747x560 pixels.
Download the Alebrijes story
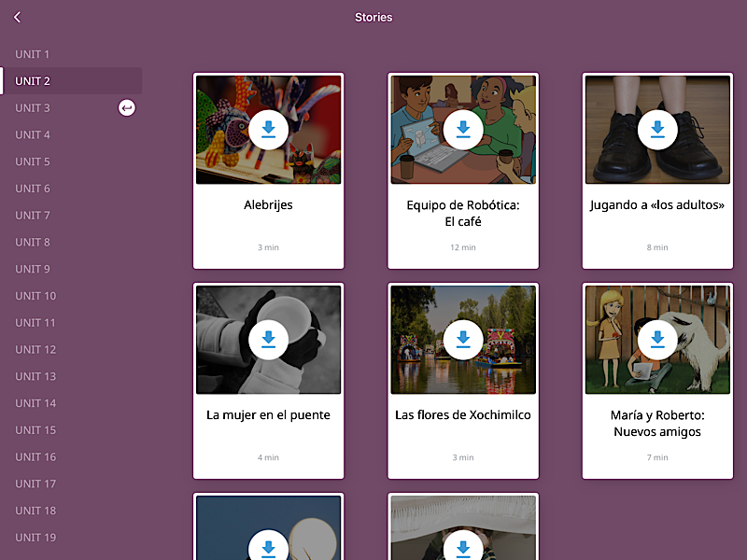[268, 130]
